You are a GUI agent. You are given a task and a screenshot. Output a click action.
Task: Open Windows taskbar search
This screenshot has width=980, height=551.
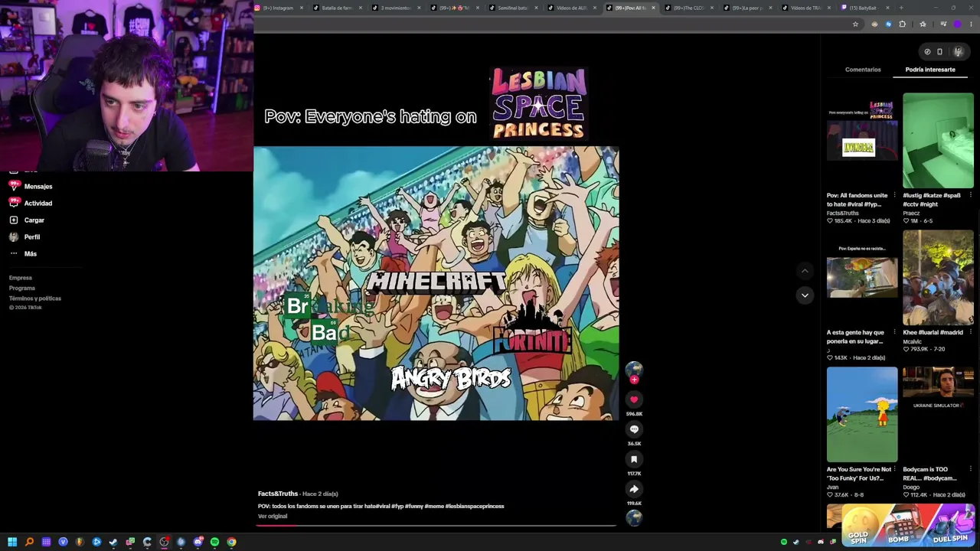click(x=29, y=543)
